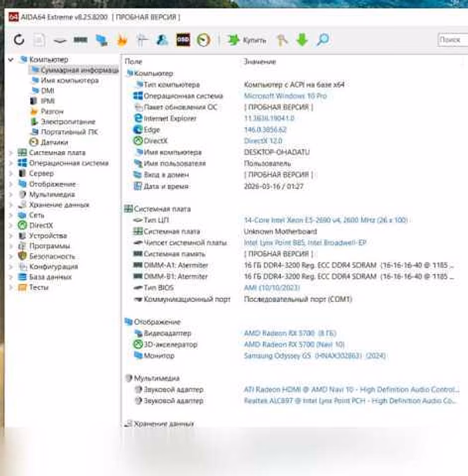468x476 pixels.
Task: Open the 14-Core Intel Xeon E5-2690 v4 link
Action: click(x=326, y=220)
